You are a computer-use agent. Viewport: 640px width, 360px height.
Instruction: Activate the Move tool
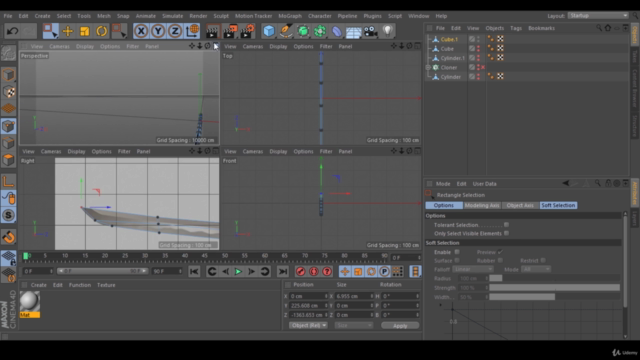pos(68,31)
